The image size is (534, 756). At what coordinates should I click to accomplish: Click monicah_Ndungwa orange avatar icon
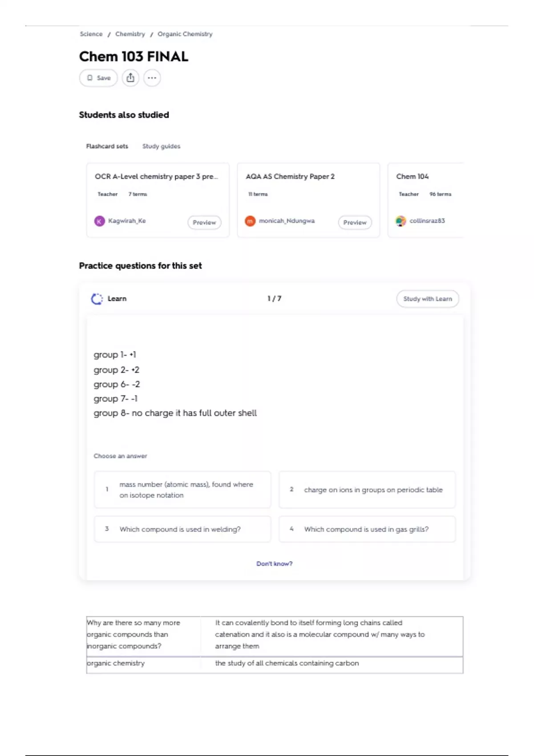[x=251, y=221]
